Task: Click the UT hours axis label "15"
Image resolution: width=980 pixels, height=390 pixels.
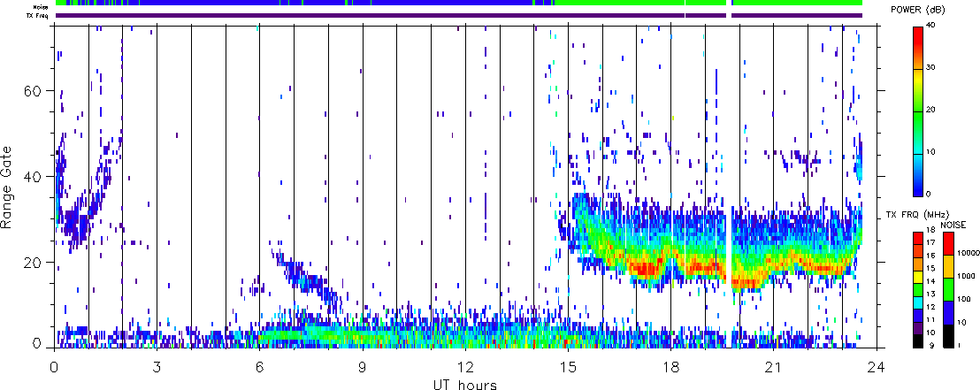Action: pyautogui.click(x=568, y=367)
